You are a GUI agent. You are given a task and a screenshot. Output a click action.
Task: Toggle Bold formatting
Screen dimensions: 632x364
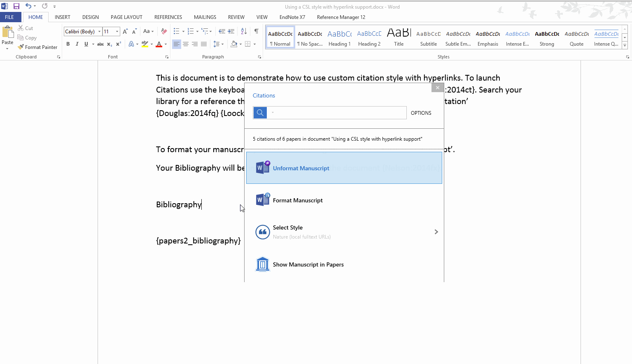point(68,44)
